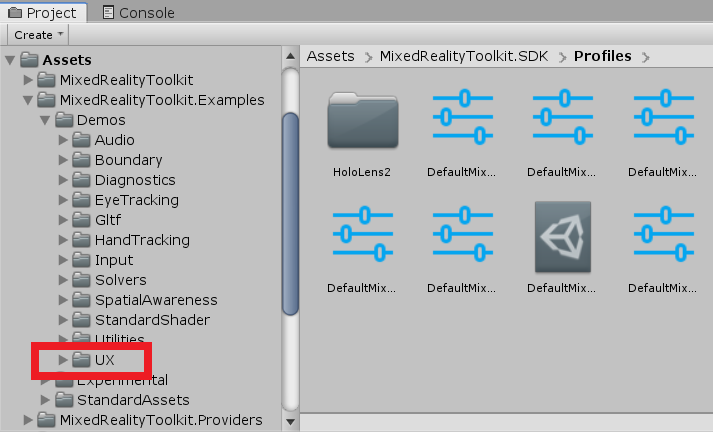Image resolution: width=713 pixels, height=432 pixels.
Task: Select the 'MixedRealityToolkit' tree row label
Action: pos(126,80)
